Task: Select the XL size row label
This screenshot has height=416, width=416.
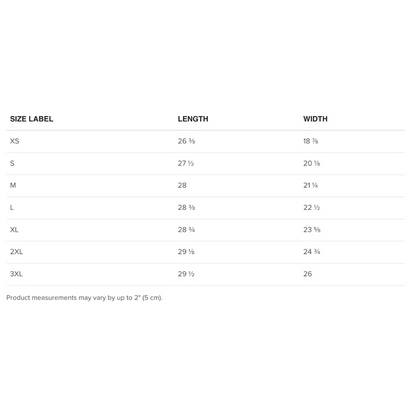Action: click(x=14, y=230)
